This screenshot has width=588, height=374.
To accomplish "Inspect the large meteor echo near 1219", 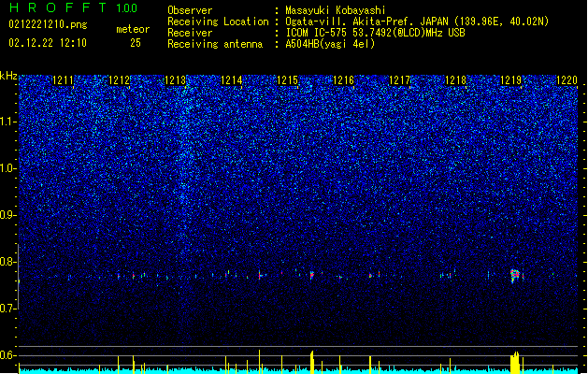I will point(515,275).
